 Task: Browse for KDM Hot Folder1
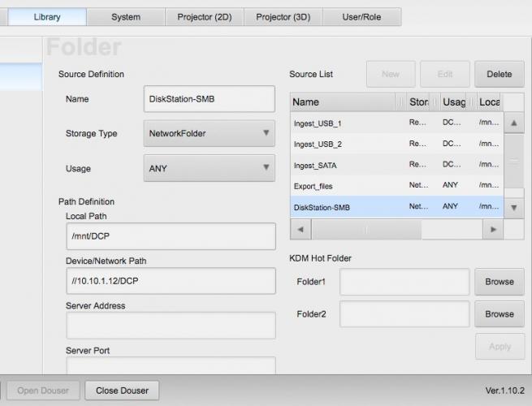(x=499, y=282)
